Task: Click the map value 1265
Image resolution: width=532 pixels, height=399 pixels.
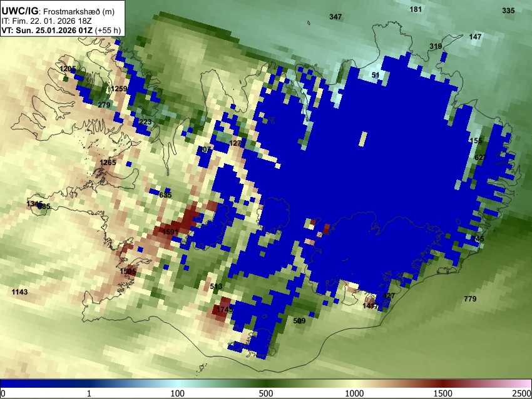Action: point(108,163)
